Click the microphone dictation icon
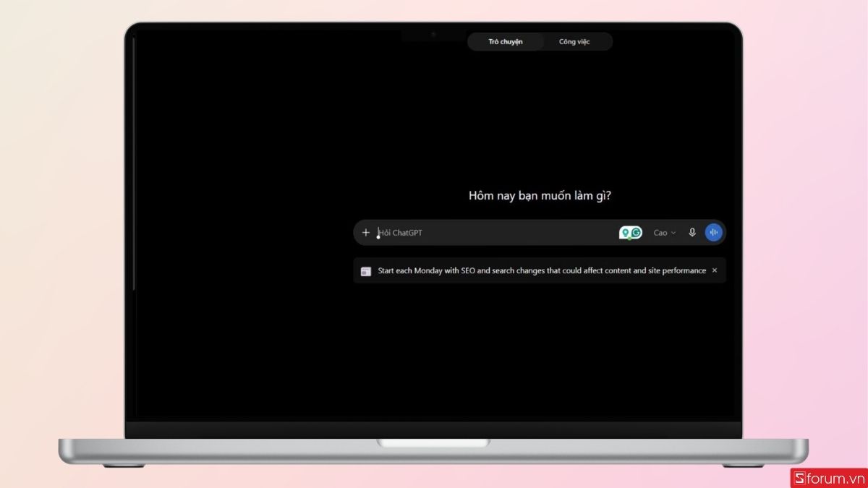This screenshot has height=488, width=868. point(692,233)
